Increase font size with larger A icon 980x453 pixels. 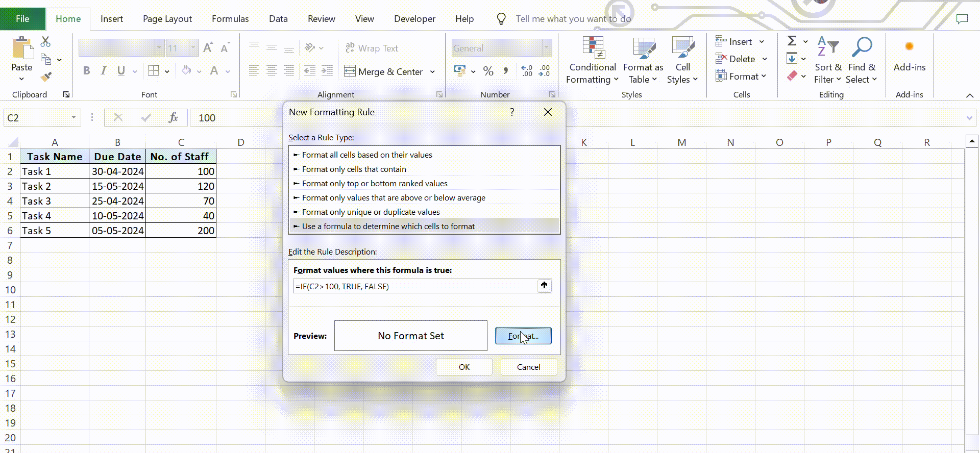(208, 48)
